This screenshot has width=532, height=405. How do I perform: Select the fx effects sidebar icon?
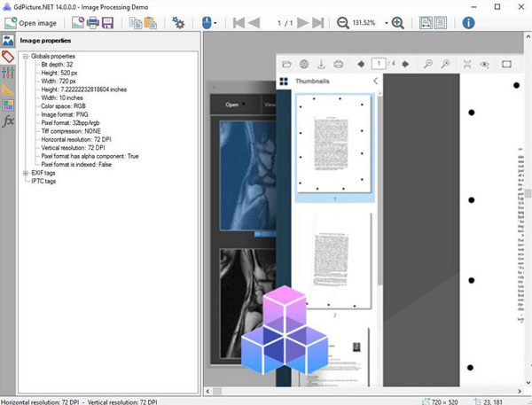(x=8, y=121)
